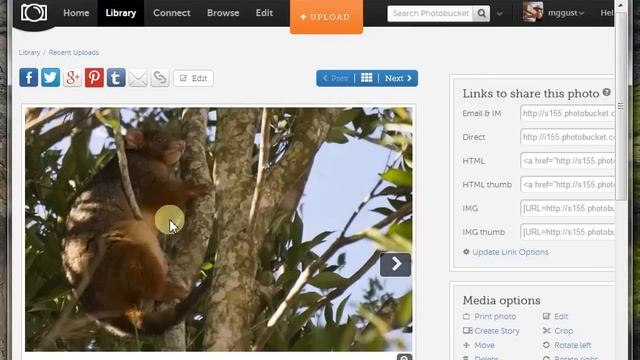The height and width of the screenshot is (360, 640).
Task: Pin photo to Pinterest
Action: [x=94, y=78]
